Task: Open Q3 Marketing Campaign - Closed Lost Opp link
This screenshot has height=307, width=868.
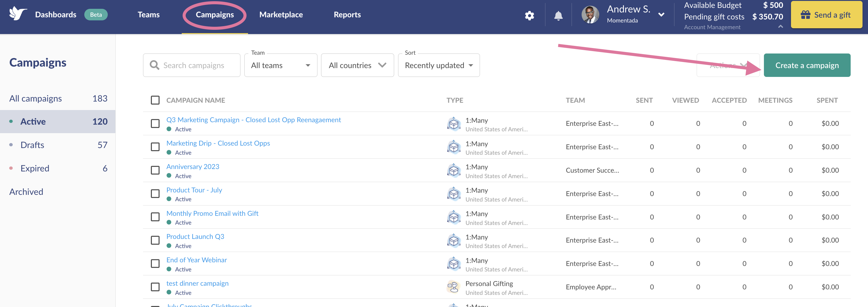Action: (x=254, y=120)
